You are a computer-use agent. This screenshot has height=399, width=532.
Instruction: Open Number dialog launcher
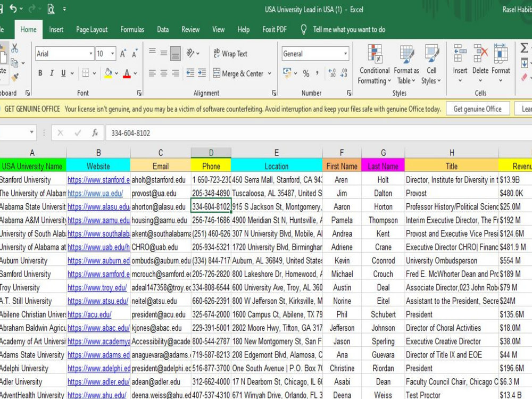coord(349,93)
